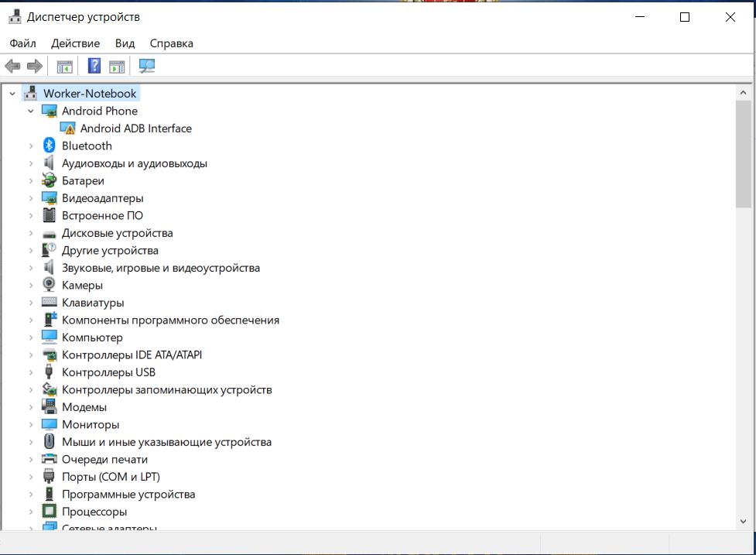Click the Встроенное ПО firmware icon

pos(50,215)
